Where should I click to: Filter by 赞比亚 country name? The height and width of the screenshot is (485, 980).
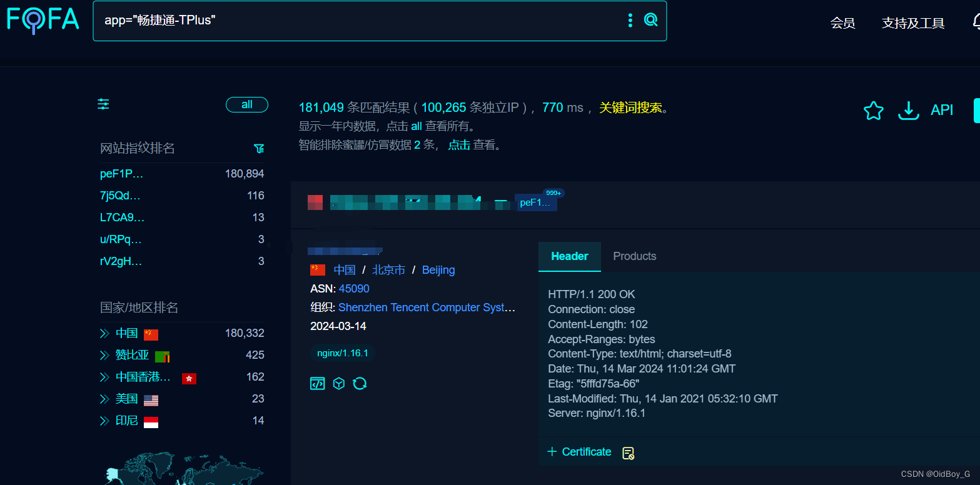tap(132, 355)
